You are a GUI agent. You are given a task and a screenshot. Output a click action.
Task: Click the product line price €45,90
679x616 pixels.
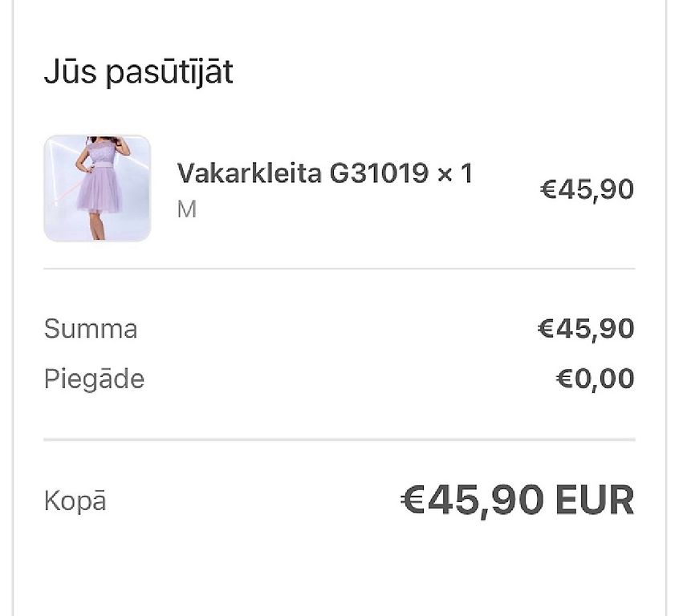587,189
